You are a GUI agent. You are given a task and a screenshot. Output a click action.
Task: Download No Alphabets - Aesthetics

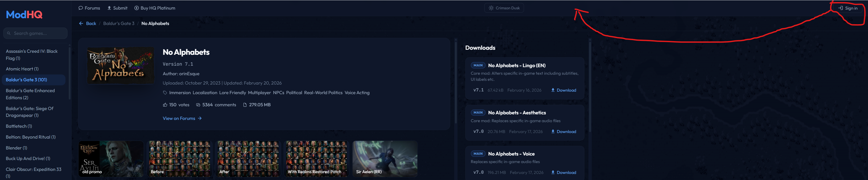[x=564, y=132]
